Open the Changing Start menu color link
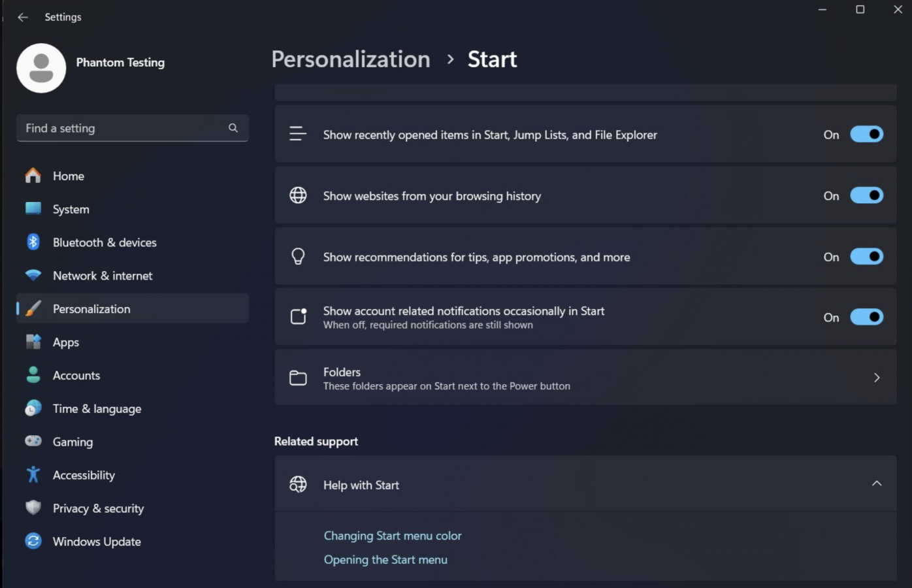This screenshot has height=588, width=912. (x=393, y=536)
